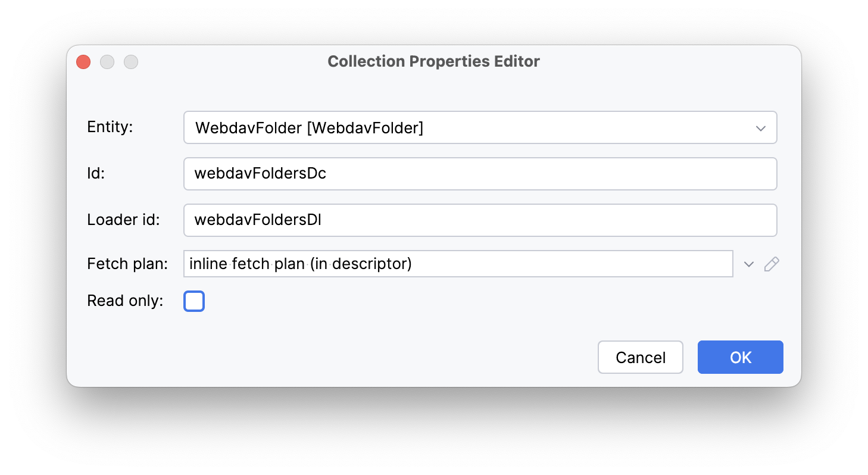Click the Collection Properties Editor title
Viewport: 868px width, 475px height.
(x=433, y=61)
